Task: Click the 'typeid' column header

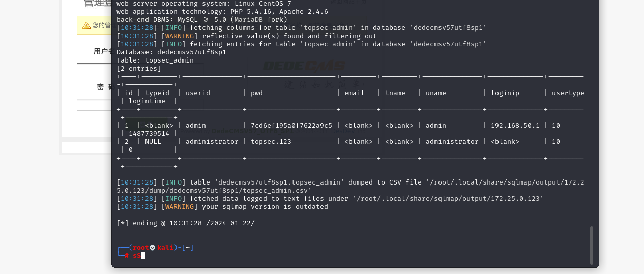Action: click(157, 93)
